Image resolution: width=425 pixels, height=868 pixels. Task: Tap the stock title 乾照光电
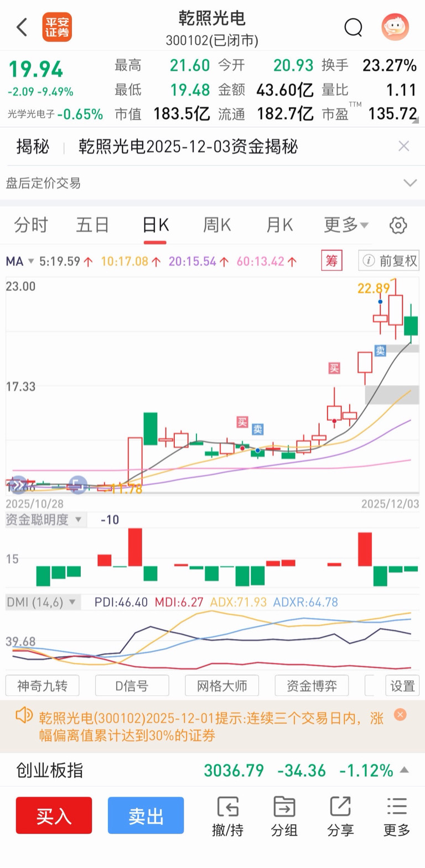pos(212,18)
